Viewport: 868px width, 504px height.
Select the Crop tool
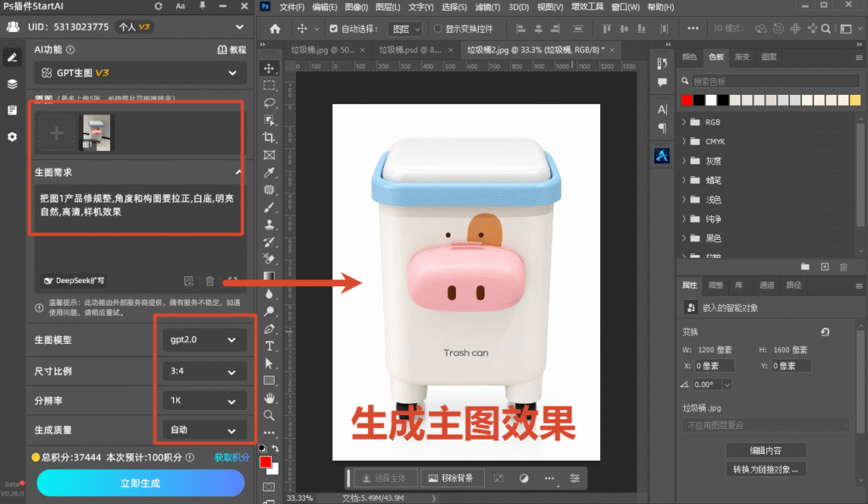pos(269,137)
